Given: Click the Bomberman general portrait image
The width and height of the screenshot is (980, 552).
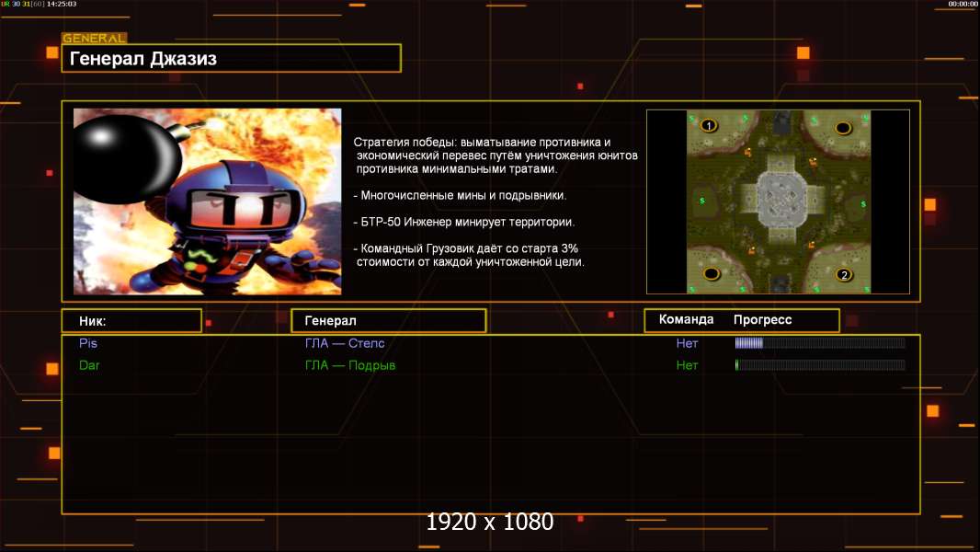Looking at the screenshot, I should click(x=208, y=201).
